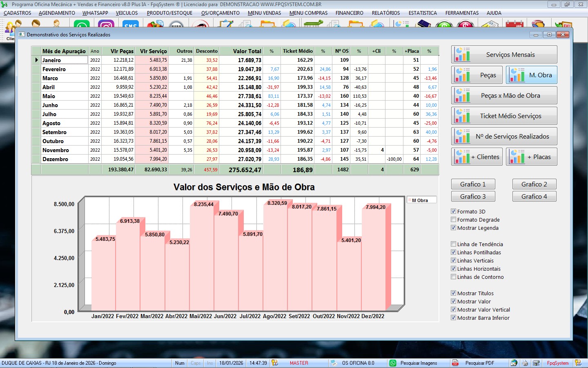Image resolution: width=588 pixels, height=368 pixels.
Task: Open the RELATÓRIOS menu
Action: click(385, 13)
